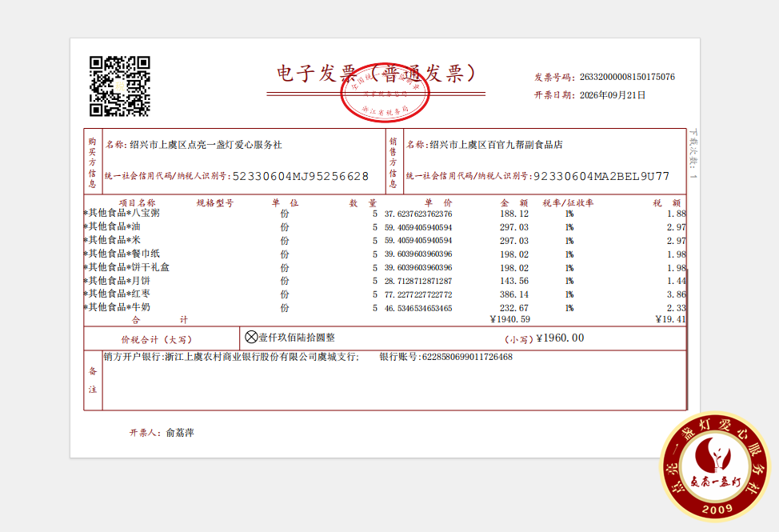
Task: Select seller tax ID 92330604MA2BEL9U77
Action: pyautogui.click(x=601, y=176)
